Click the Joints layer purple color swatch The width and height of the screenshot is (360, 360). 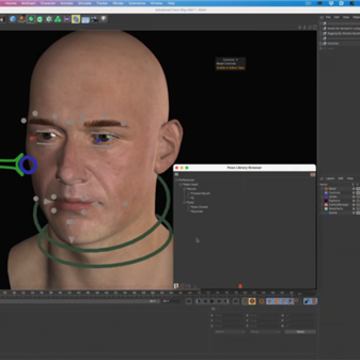click(x=326, y=197)
